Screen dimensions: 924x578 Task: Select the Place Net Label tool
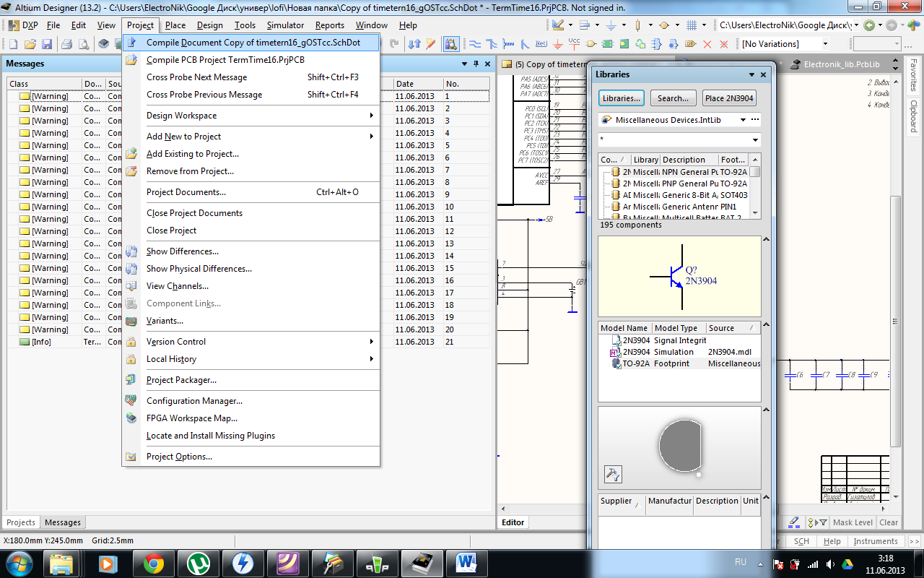(543, 44)
